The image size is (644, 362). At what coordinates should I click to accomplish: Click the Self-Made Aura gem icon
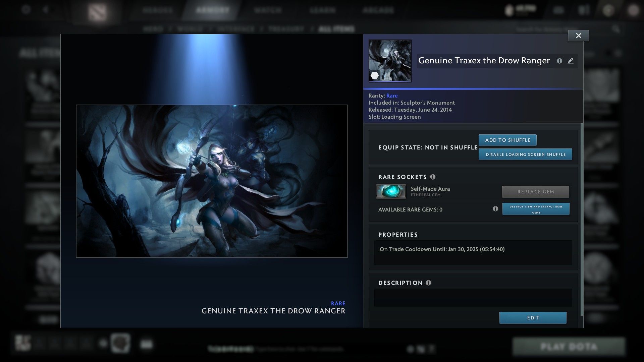[x=391, y=192]
